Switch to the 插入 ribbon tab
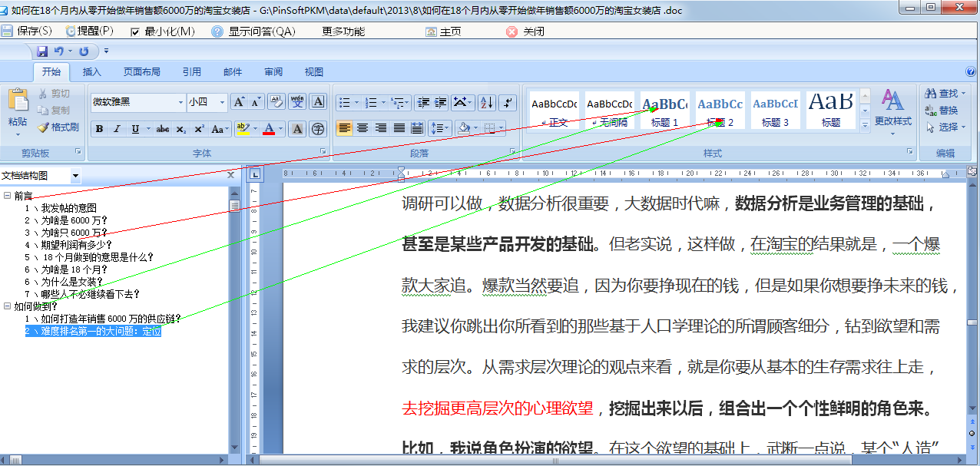Image resolution: width=980 pixels, height=466 pixels. pos(92,72)
